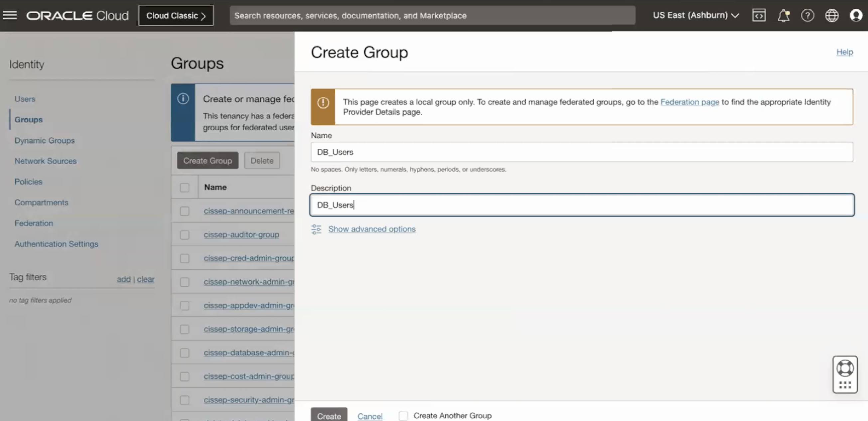868x421 pixels.
Task: Expand Cloud Classic with its chevron
Action: (x=203, y=15)
